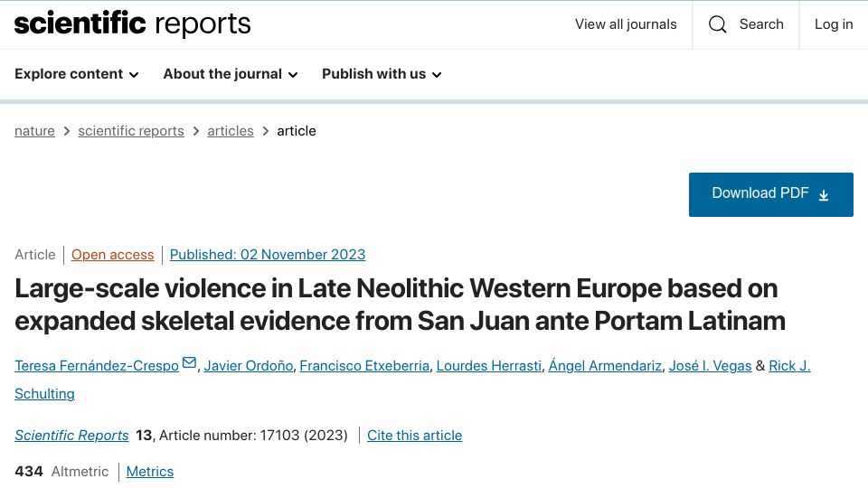Go to the scientific reports breadcrumb link
Image resolution: width=868 pixels, height=488 pixels.
[x=130, y=131]
